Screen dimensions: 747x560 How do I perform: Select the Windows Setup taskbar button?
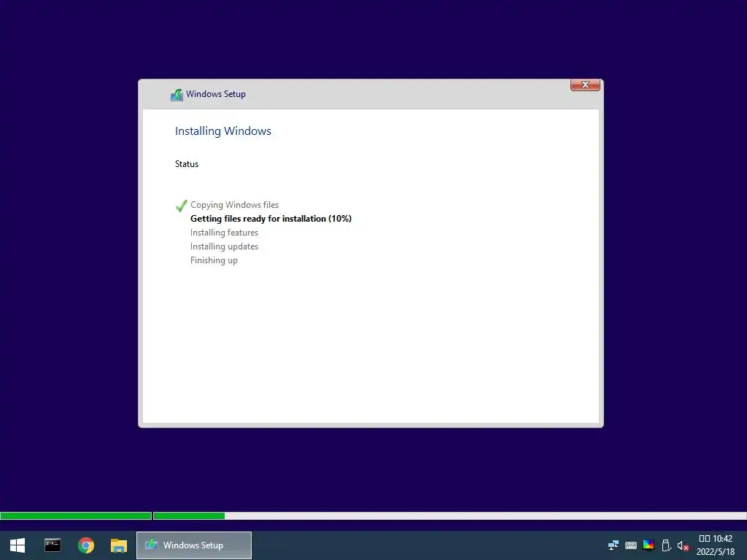194,545
